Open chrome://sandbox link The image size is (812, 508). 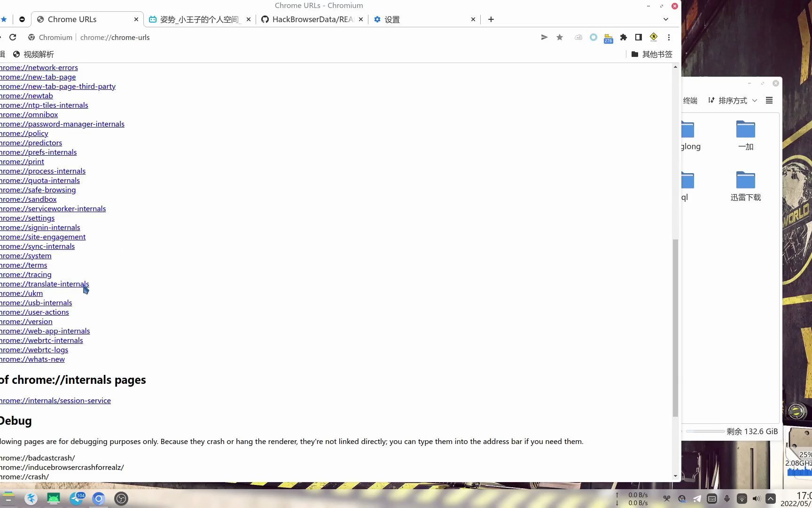28,199
